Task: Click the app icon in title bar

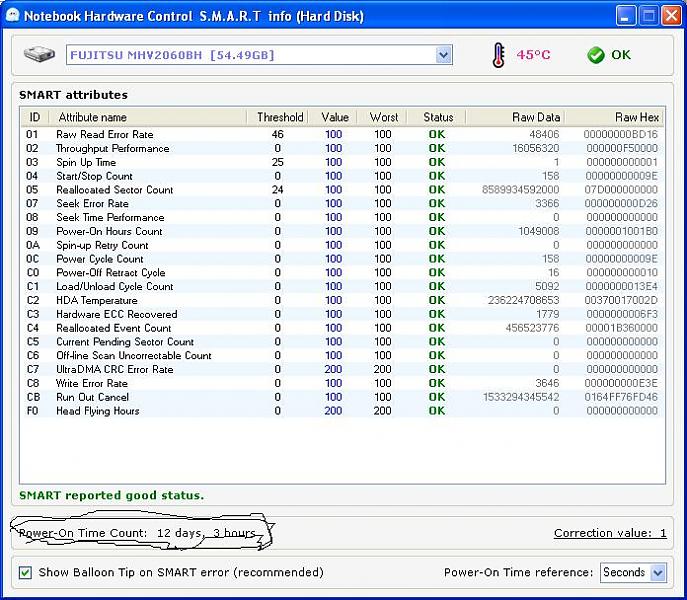Action: point(11,16)
